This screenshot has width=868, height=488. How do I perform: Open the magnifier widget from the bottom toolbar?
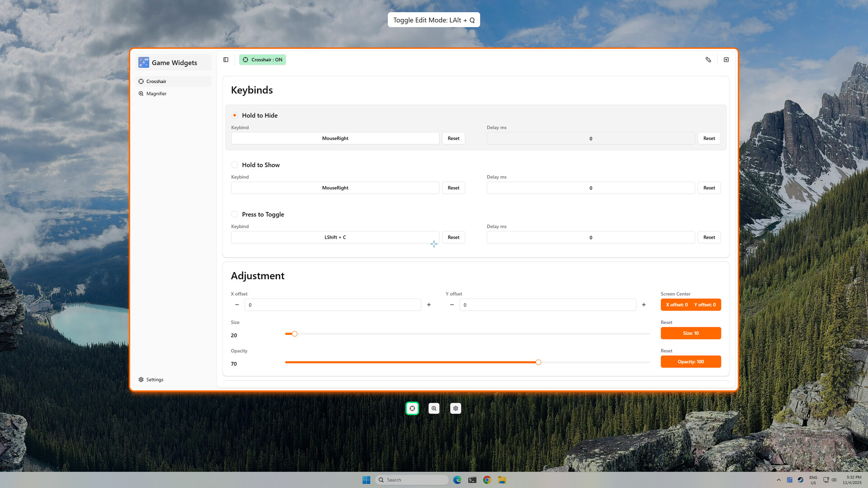(434, 408)
